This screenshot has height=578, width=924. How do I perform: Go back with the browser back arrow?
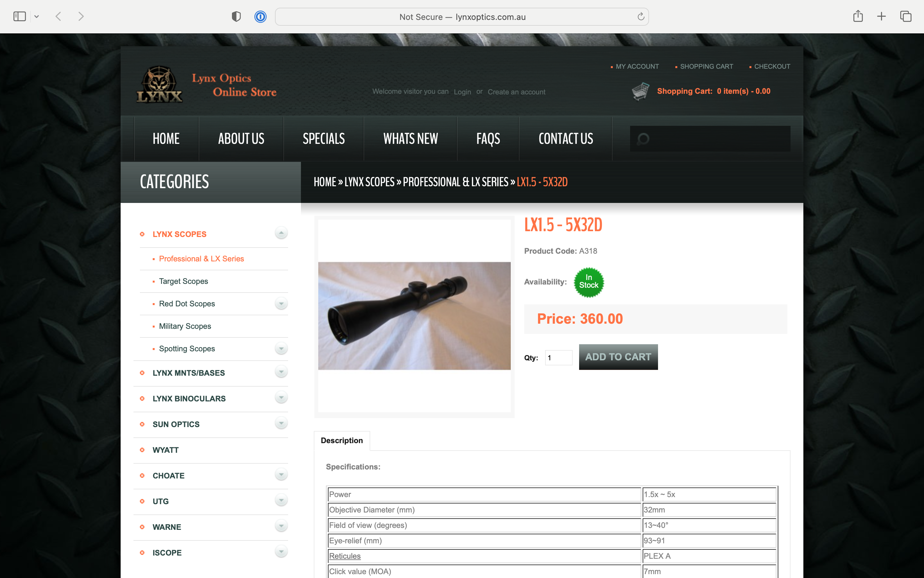click(58, 16)
